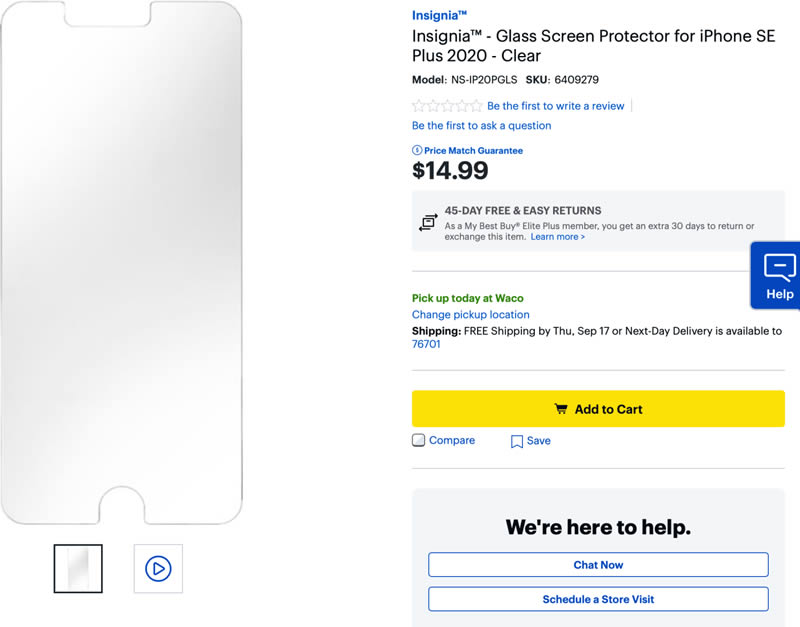Click the 76701 zip code link
The width and height of the screenshot is (800, 627).
click(x=426, y=344)
